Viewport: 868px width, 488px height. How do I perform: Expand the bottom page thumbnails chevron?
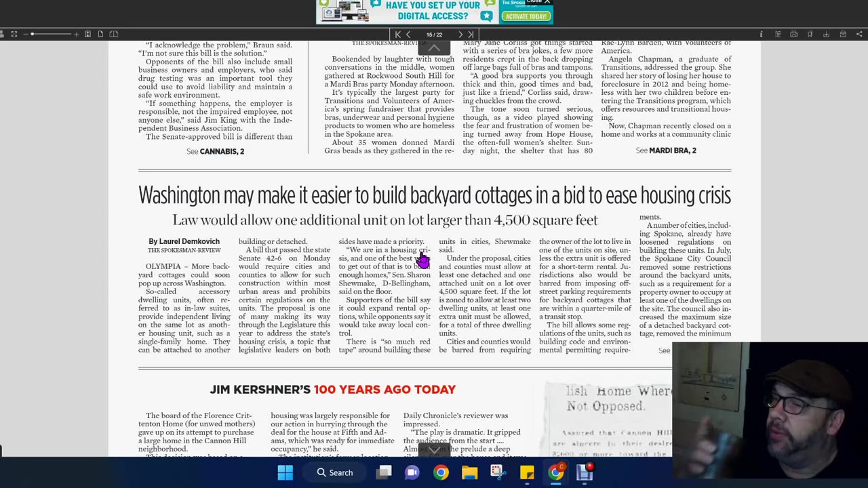click(434, 449)
